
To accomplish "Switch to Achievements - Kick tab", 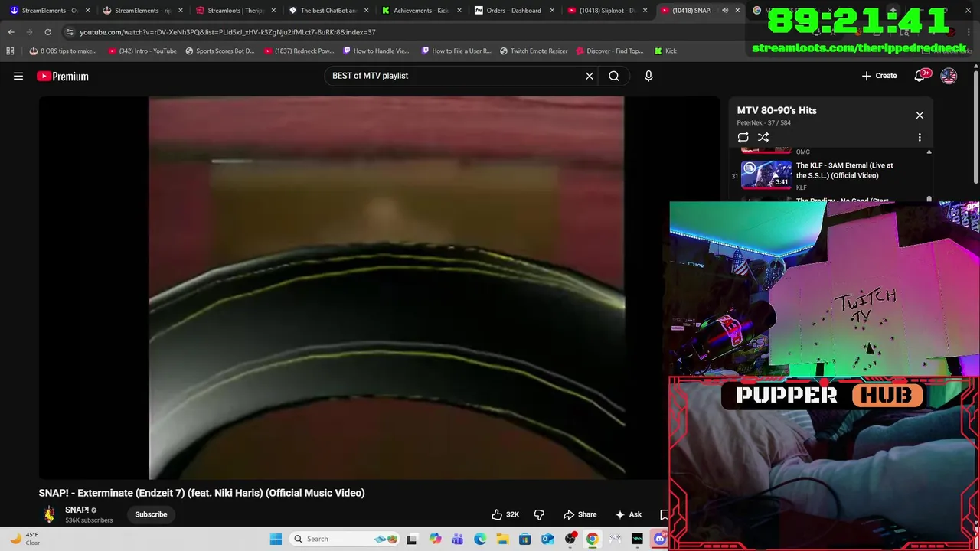I will [420, 11].
